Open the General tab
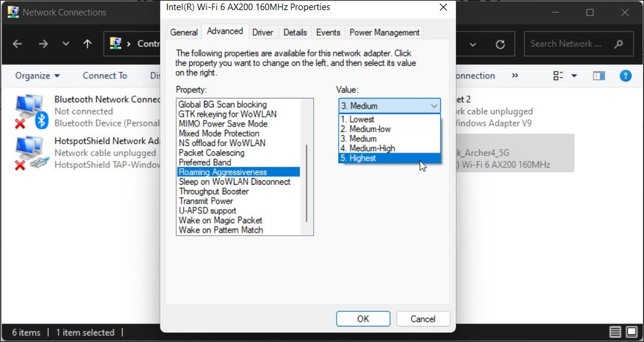This screenshot has width=644, height=342. pos(184,33)
